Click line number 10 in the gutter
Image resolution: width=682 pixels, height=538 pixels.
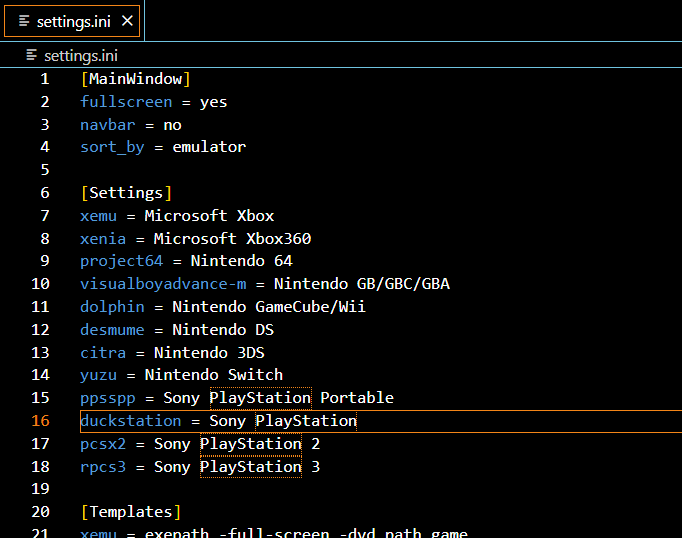tap(40, 284)
